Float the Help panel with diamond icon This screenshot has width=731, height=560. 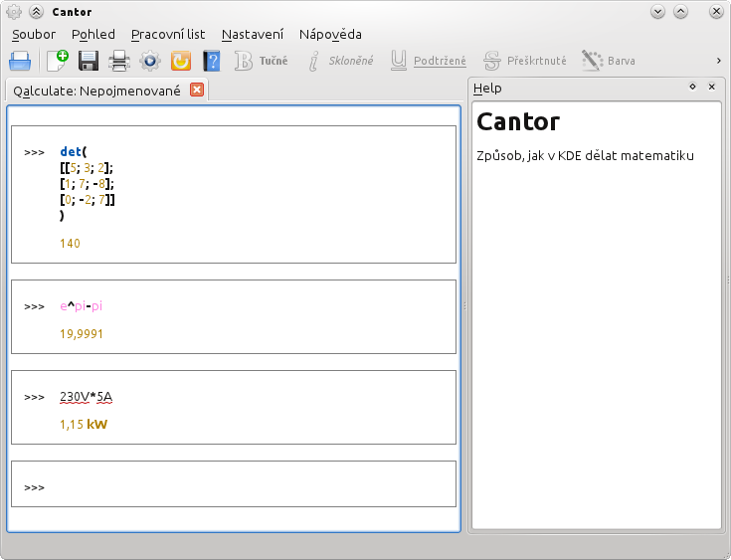pyautogui.click(x=693, y=87)
